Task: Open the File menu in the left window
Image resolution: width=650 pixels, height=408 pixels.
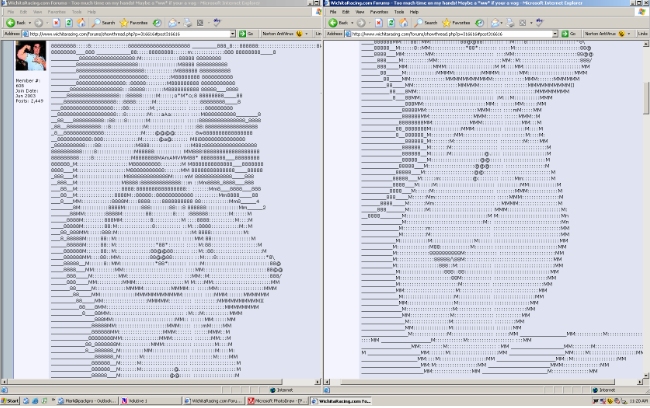Action: (10, 12)
